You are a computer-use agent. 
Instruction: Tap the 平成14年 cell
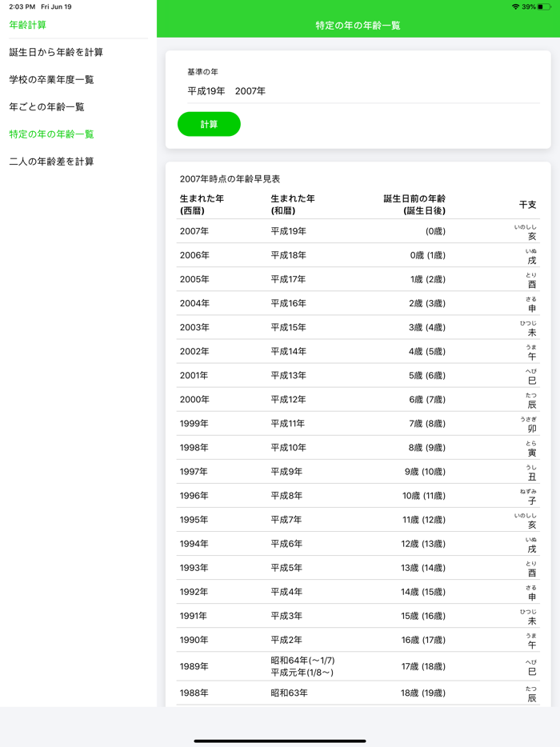(288, 352)
